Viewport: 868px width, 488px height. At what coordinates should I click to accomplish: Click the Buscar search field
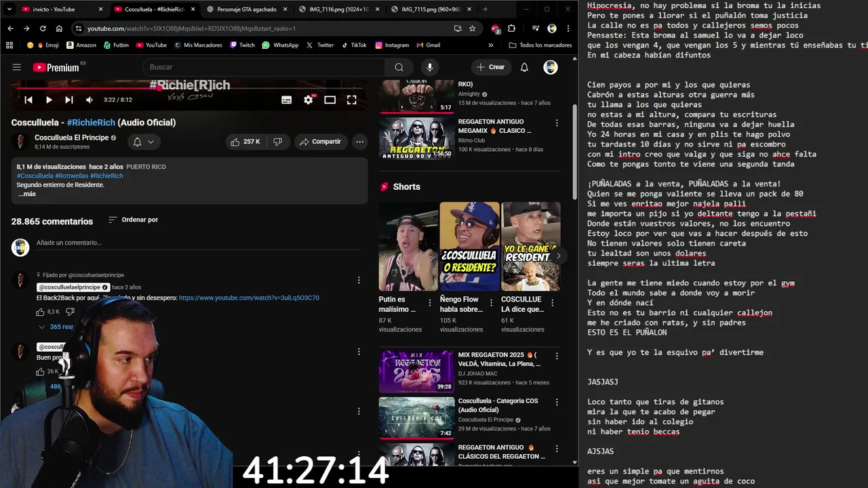click(263, 67)
